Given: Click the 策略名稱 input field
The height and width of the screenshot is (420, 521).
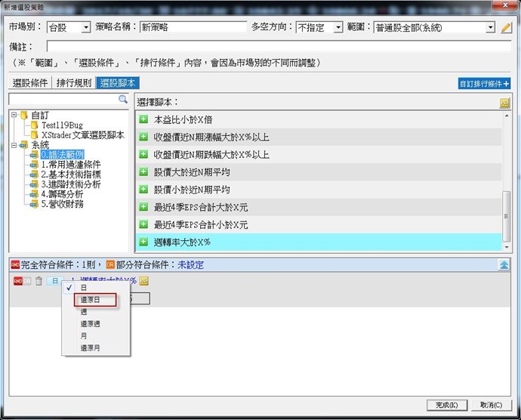Looking at the screenshot, I should click(189, 27).
